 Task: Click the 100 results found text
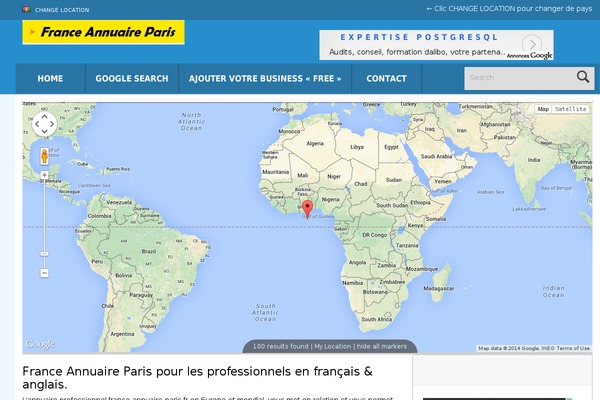280,346
